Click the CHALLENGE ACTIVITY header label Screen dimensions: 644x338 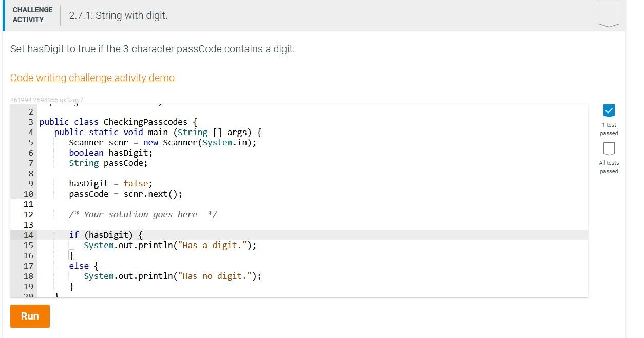(32, 15)
